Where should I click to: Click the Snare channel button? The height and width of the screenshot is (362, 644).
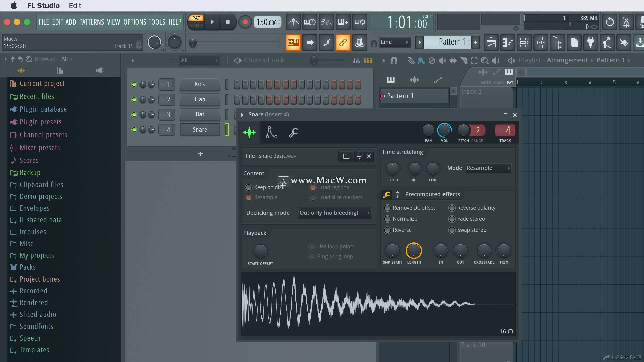(200, 130)
